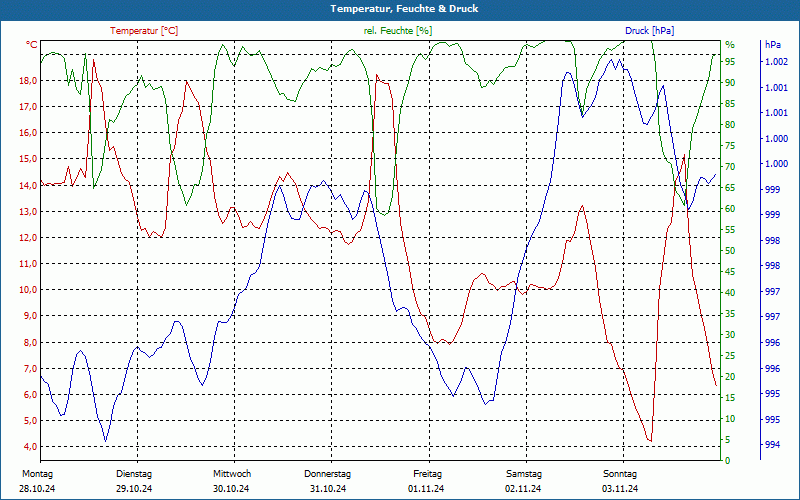This screenshot has height=500, width=800.
Task: Click the green 60 humidity axis value
Action: tap(730, 209)
